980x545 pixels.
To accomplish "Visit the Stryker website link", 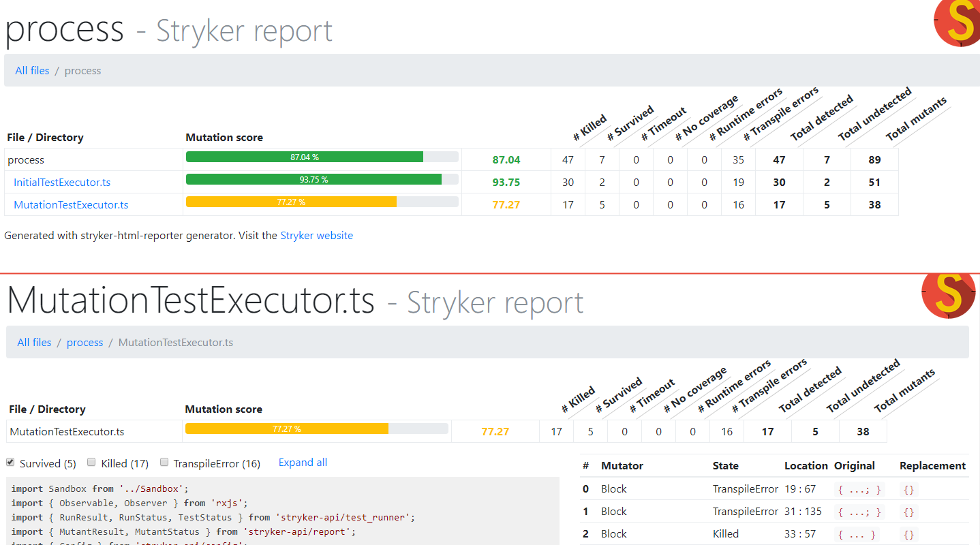I will [316, 235].
